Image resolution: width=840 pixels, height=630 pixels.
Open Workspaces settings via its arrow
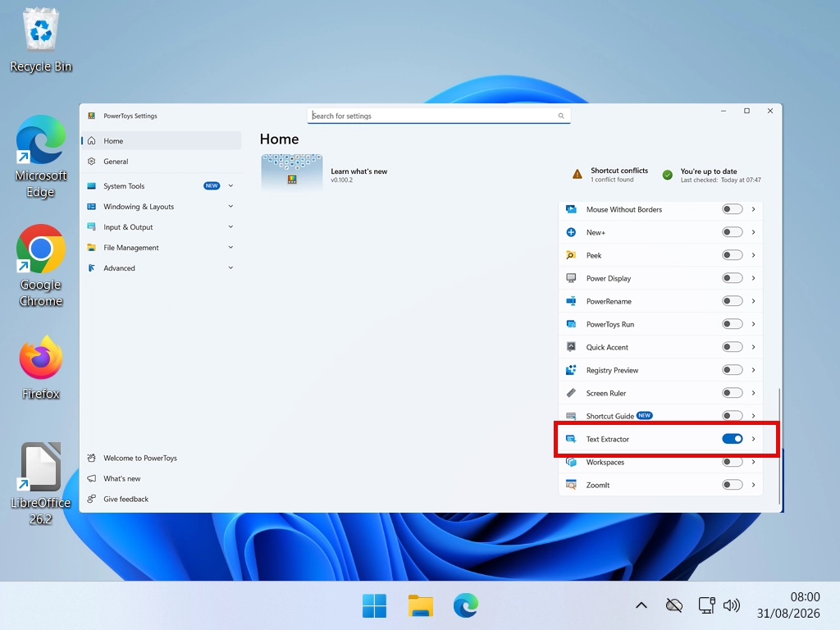(x=754, y=463)
